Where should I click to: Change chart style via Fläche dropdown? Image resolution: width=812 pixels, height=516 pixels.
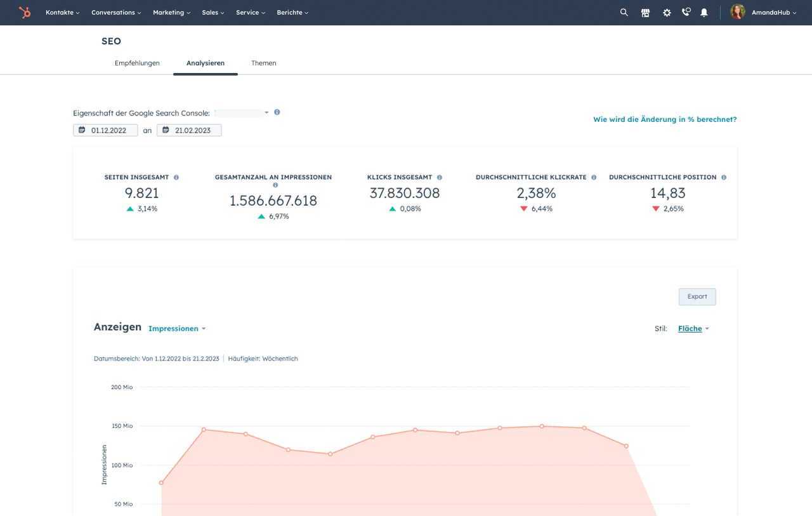pyautogui.click(x=693, y=328)
